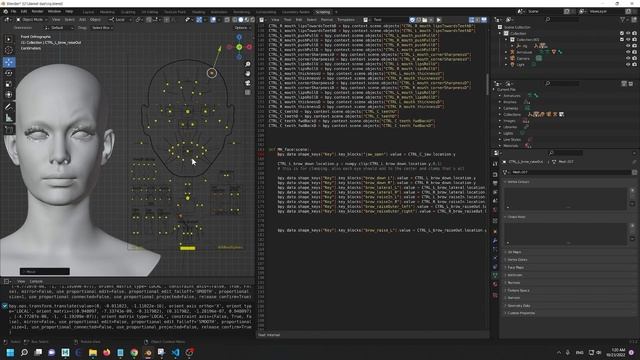This screenshot has width=640, height=360.
Task: Click the Mesh data name field
Action: [x=569, y=172]
